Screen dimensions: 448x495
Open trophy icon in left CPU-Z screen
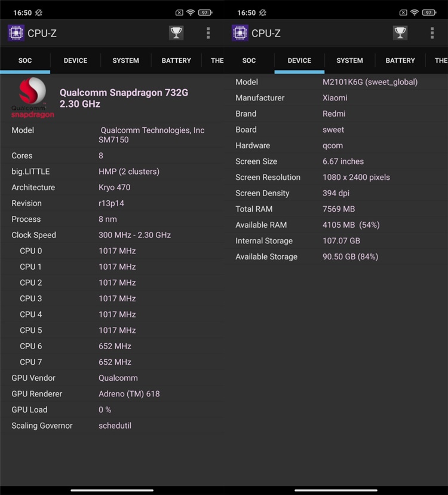click(176, 33)
